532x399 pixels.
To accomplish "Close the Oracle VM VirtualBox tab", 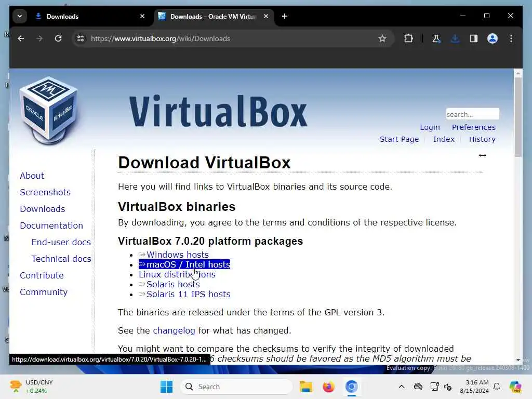I will 266,16.
